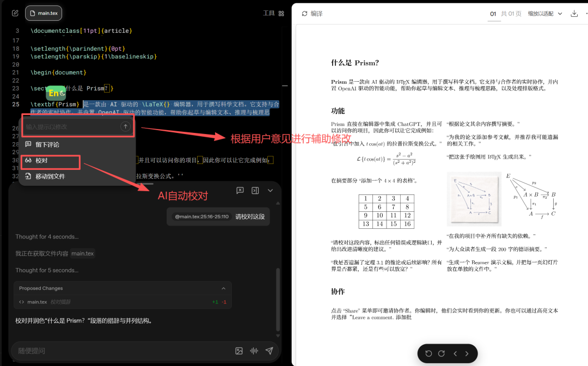Open the 工具 tools menu
Image resolution: width=588 pixels, height=366 pixels.
coord(269,13)
